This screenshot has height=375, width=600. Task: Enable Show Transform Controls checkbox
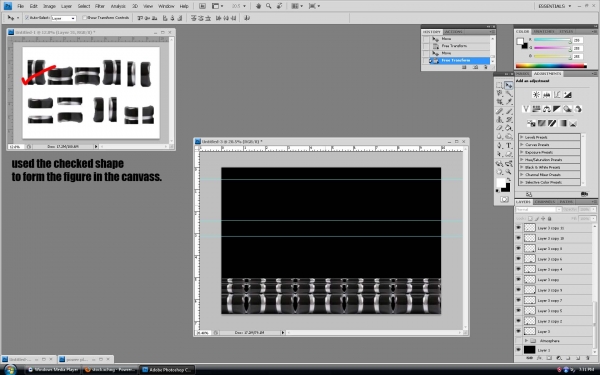point(85,18)
